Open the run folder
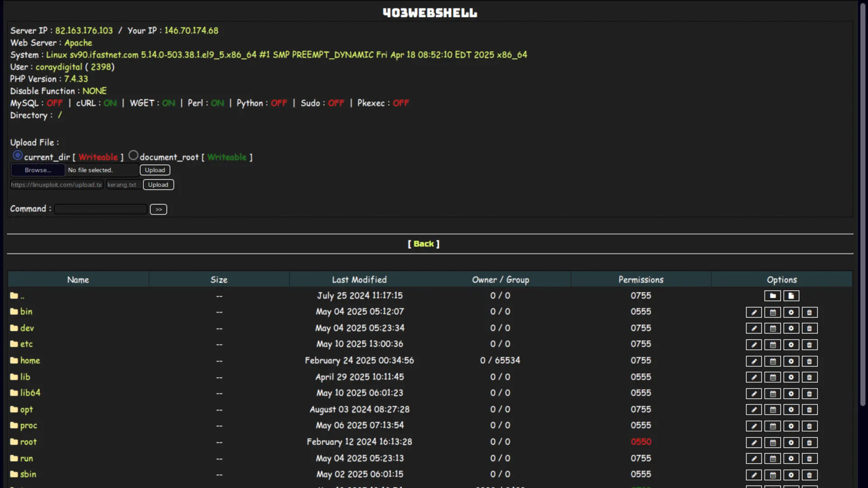This screenshot has height=488, width=868. coord(27,458)
